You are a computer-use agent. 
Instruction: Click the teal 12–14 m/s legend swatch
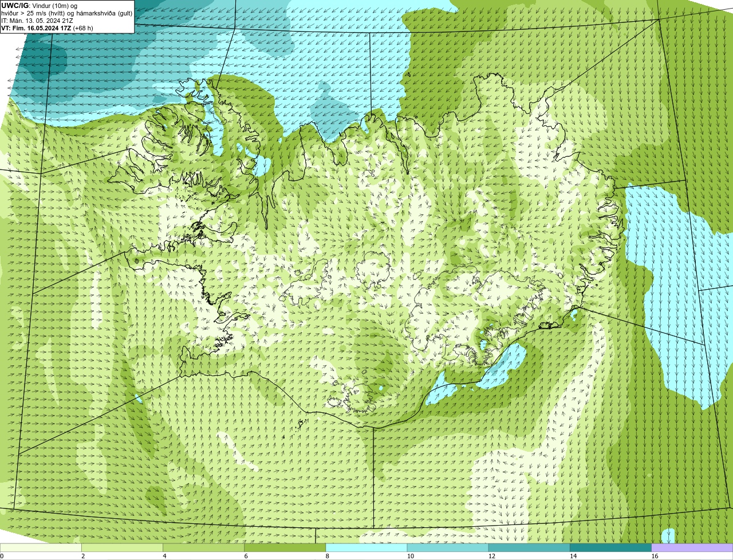529,547
